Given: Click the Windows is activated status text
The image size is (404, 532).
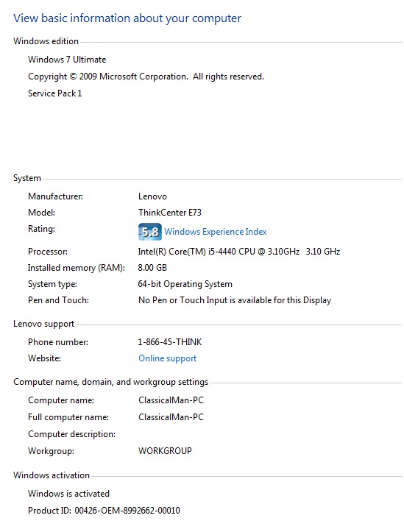Looking at the screenshot, I should point(68,494).
